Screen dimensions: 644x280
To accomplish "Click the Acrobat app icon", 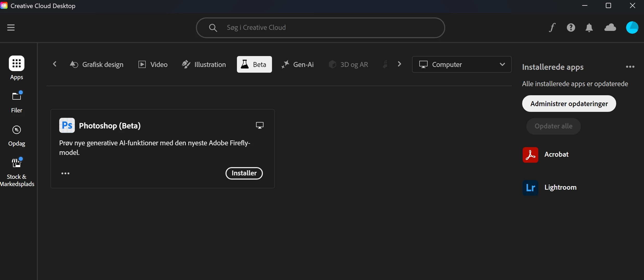I will click(530, 155).
